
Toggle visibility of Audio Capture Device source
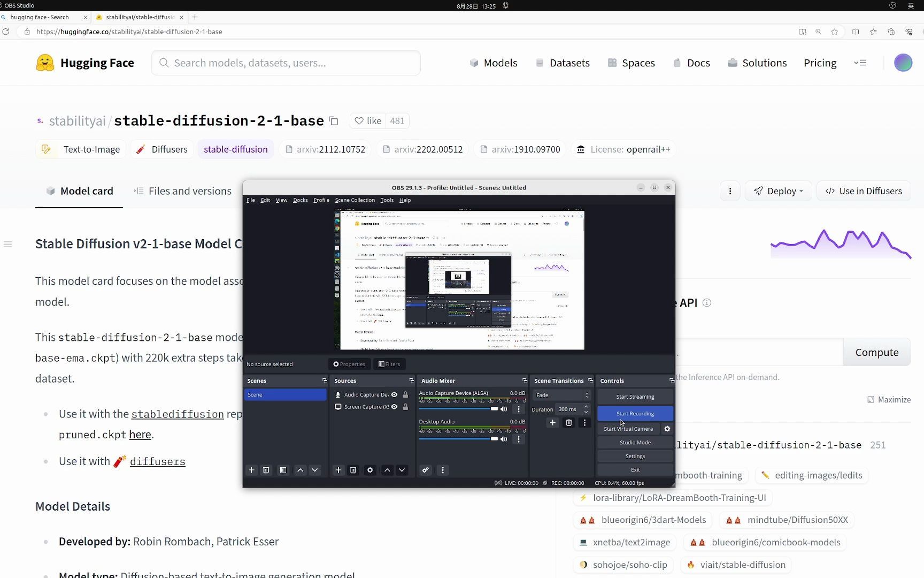tap(395, 395)
